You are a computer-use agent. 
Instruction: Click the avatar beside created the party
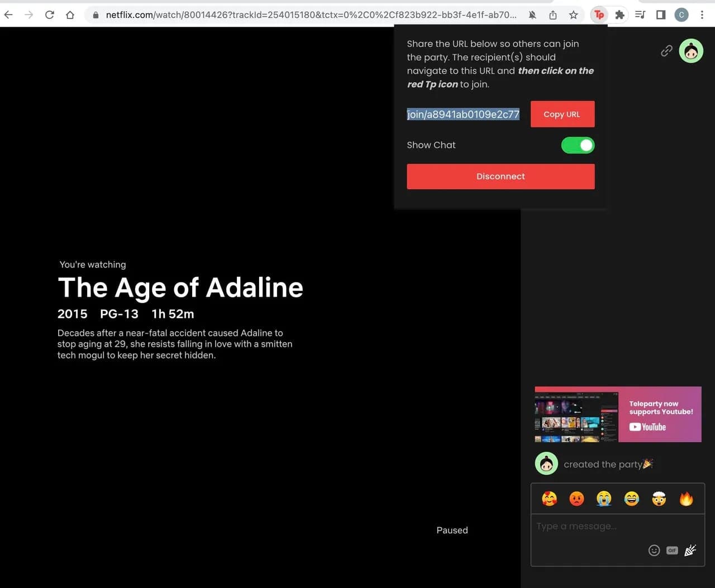[546, 463]
